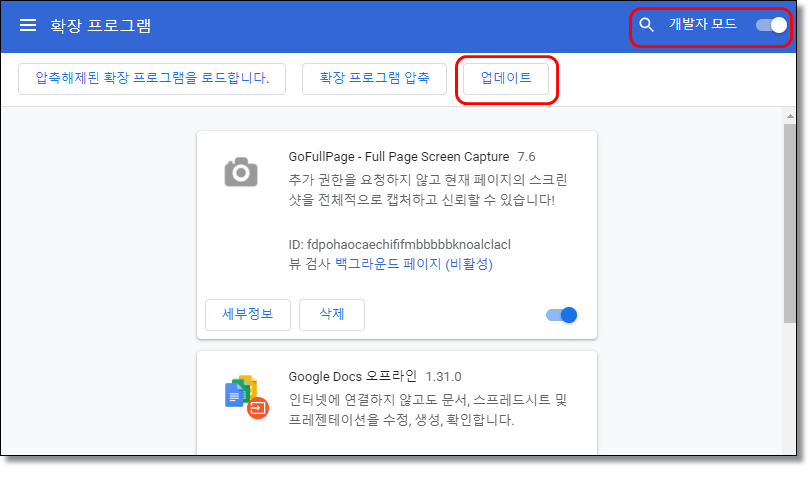Click the 확장 프로그램 page title
809x478 pixels.
pyautogui.click(x=101, y=25)
